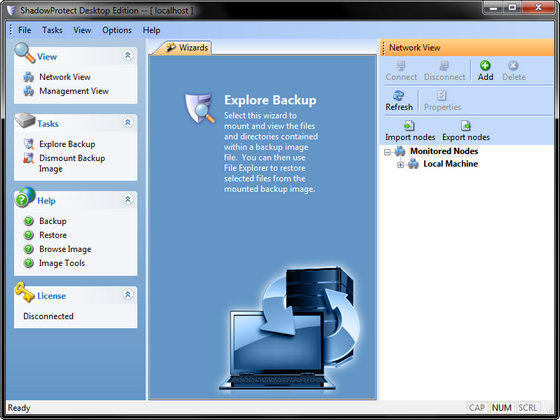Click the Disconnected license status text
This screenshot has height=420, width=560.
click(x=48, y=316)
